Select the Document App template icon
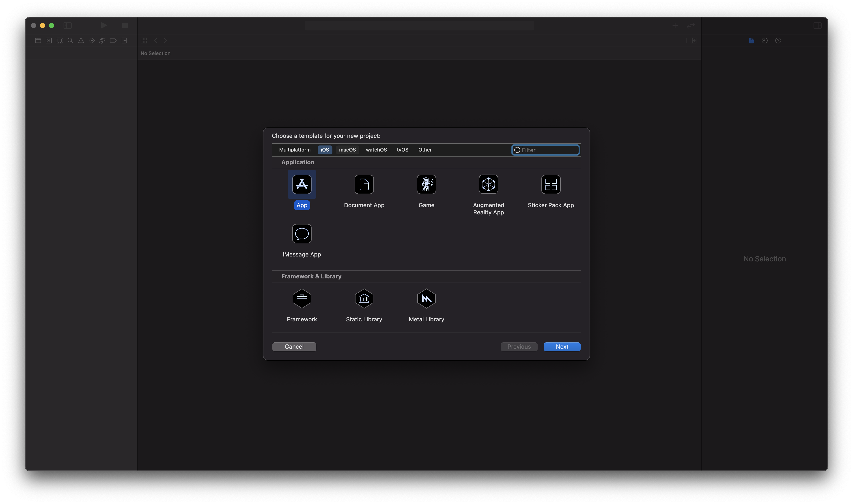Screen dimensions: 853x504 point(364,184)
